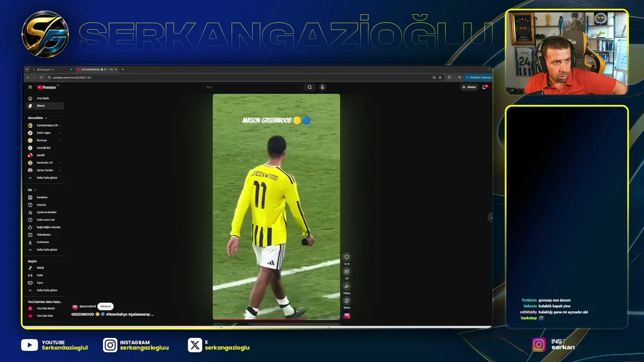Click the Abone ol subscribe button
The height and width of the screenshot is (362, 644).
pyautogui.click(x=105, y=306)
